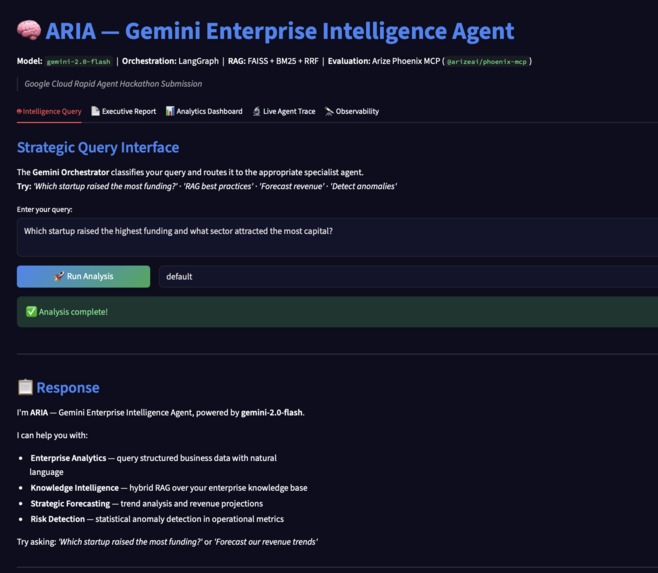Image resolution: width=658 pixels, height=573 pixels.
Task: Open the Observability tab
Action: [352, 111]
